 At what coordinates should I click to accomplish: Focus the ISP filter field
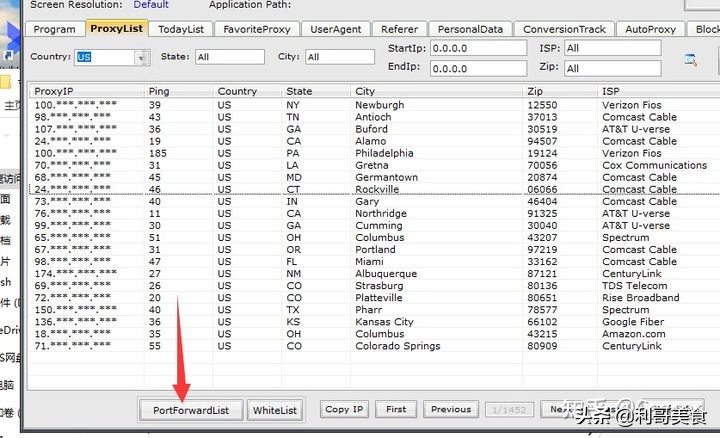click(x=613, y=48)
